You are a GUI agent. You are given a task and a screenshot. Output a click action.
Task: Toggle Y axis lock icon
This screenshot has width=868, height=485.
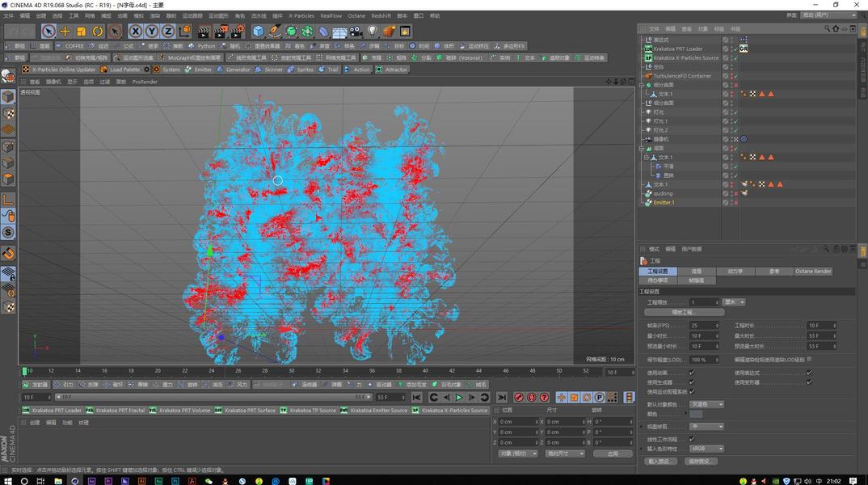coord(151,32)
